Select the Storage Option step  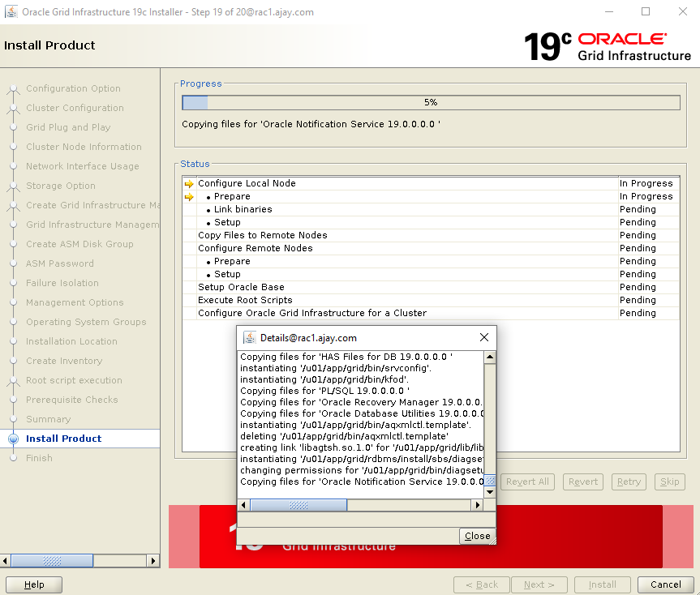[x=61, y=186]
